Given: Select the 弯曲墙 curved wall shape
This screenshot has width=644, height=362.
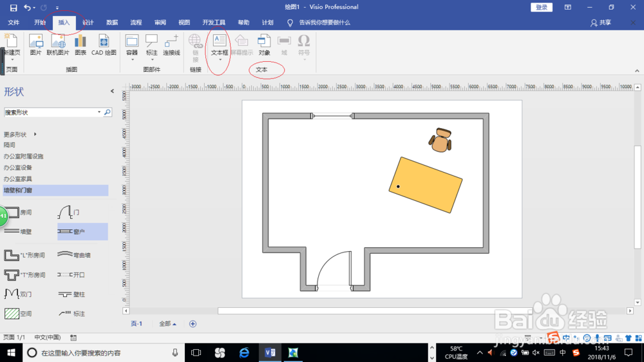Looking at the screenshot, I should 74,255.
